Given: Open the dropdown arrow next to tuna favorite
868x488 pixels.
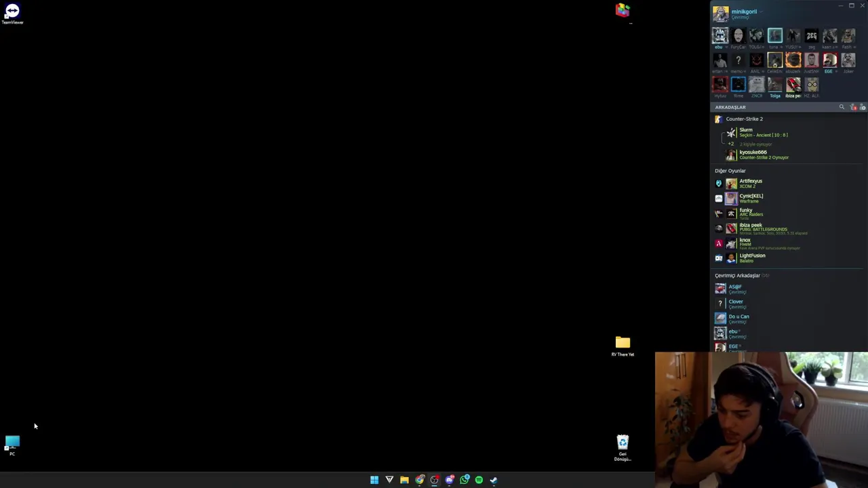Looking at the screenshot, I should pyautogui.click(x=781, y=47).
